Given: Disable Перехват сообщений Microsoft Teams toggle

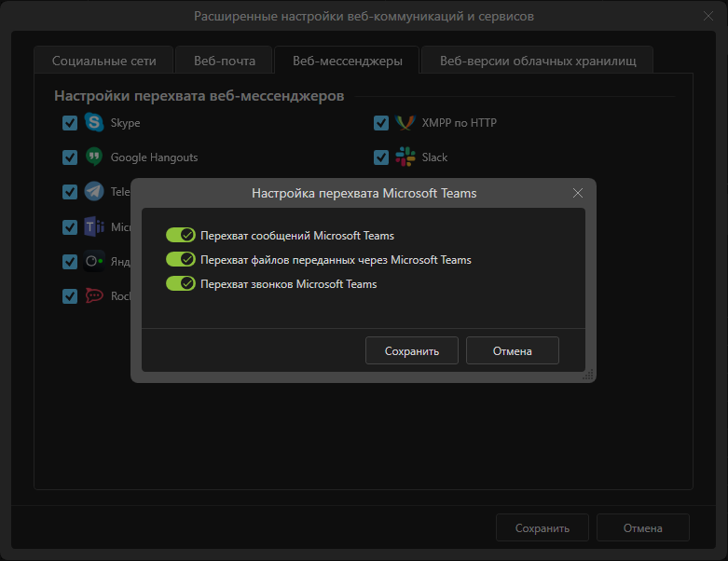Looking at the screenshot, I should coord(181,235).
